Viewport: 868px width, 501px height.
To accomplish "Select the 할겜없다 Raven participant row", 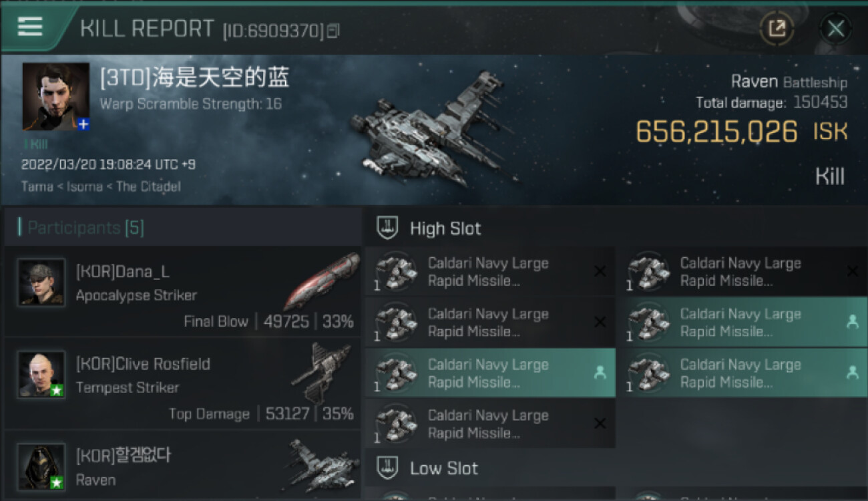I will [x=182, y=466].
